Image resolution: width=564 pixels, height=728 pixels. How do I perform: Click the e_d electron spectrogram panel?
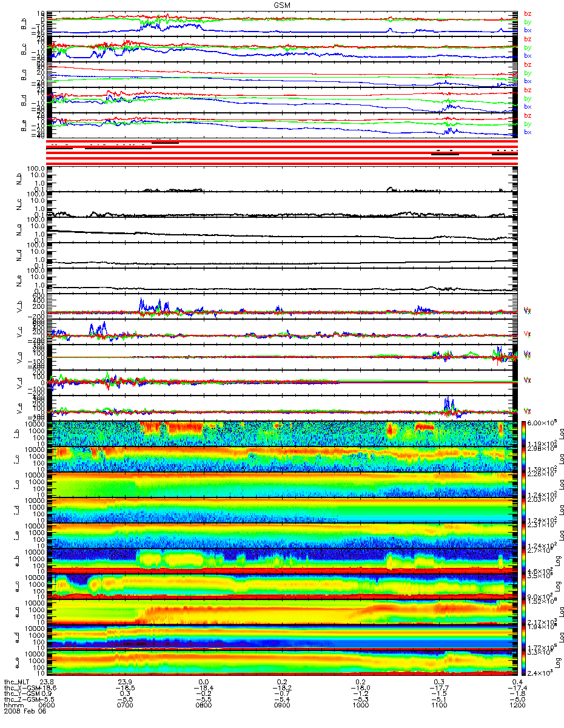(x=281, y=638)
